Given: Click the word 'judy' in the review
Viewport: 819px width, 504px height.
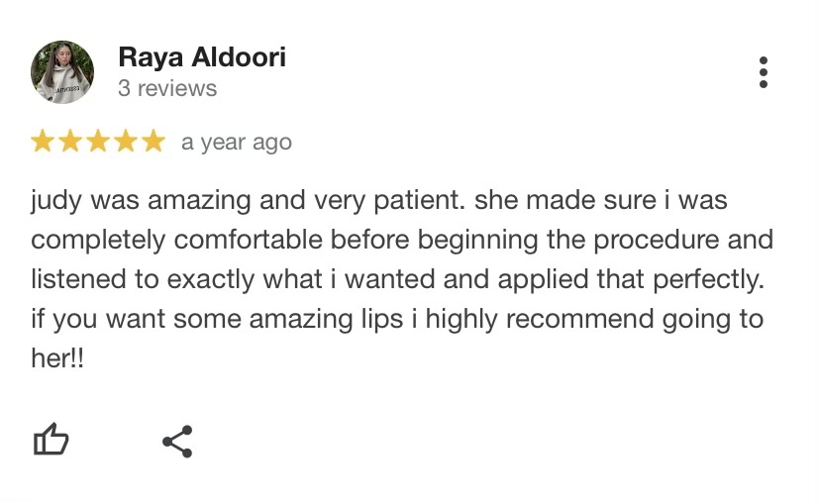Looking at the screenshot, I should tap(56, 201).
